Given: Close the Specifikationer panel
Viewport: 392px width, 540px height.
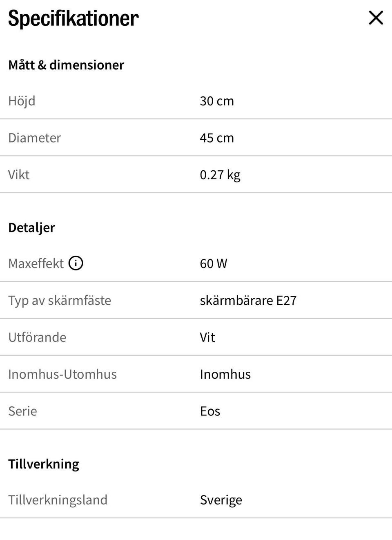Looking at the screenshot, I should click(x=376, y=18).
